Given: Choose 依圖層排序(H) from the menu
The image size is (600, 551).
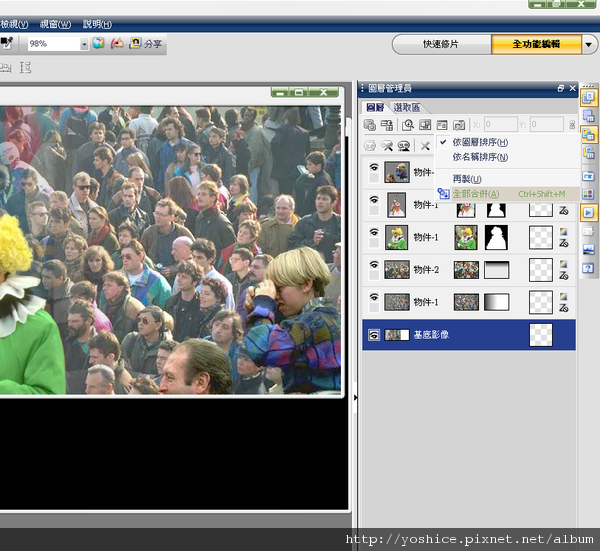Looking at the screenshot, I should (x=507, y=142).
